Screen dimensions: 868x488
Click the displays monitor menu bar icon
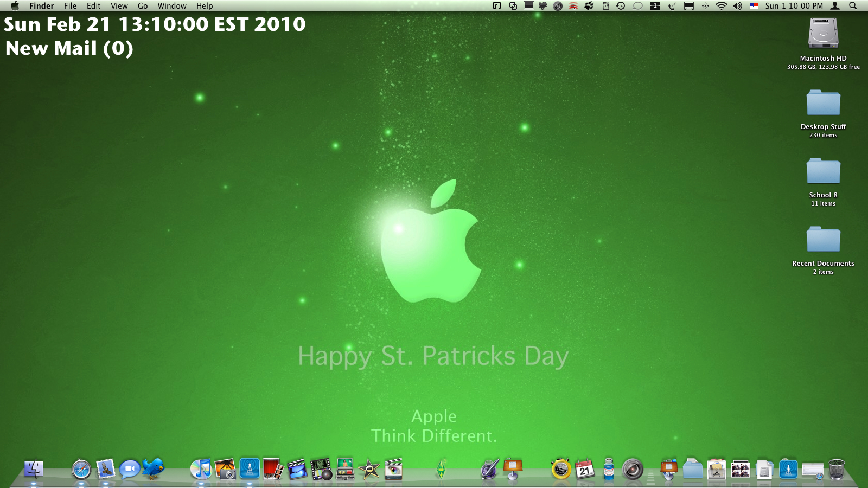(688, 5)
